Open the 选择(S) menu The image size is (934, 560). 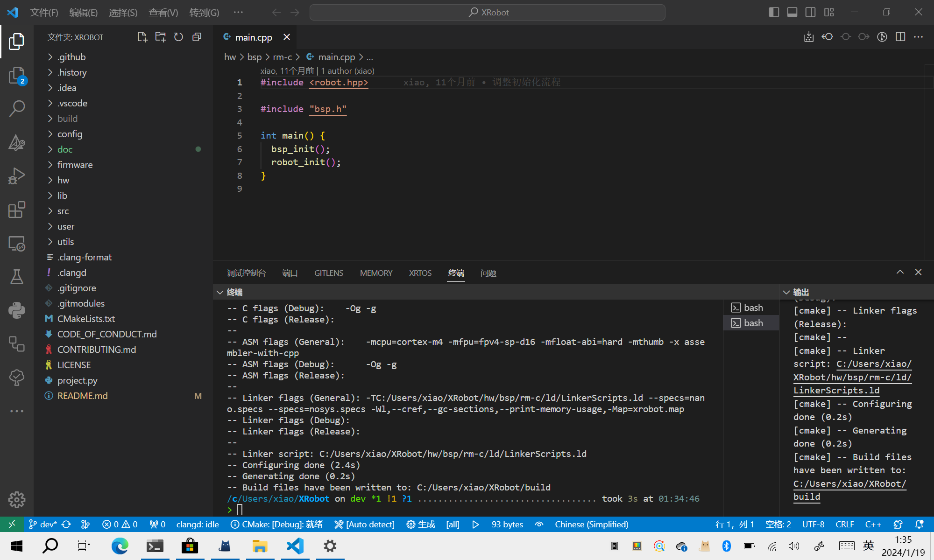coord(123,13)
